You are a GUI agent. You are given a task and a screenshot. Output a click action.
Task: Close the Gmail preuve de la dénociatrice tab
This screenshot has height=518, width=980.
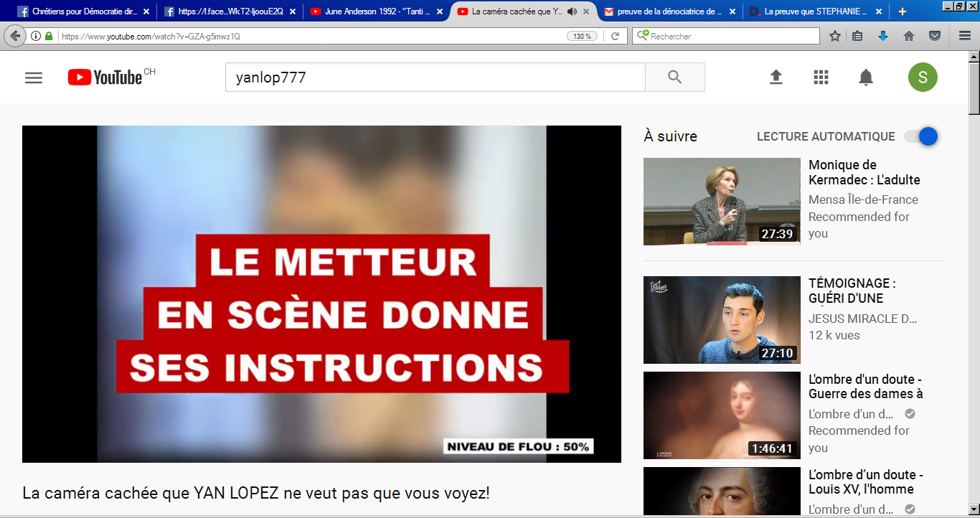click(x=732, y=11)
